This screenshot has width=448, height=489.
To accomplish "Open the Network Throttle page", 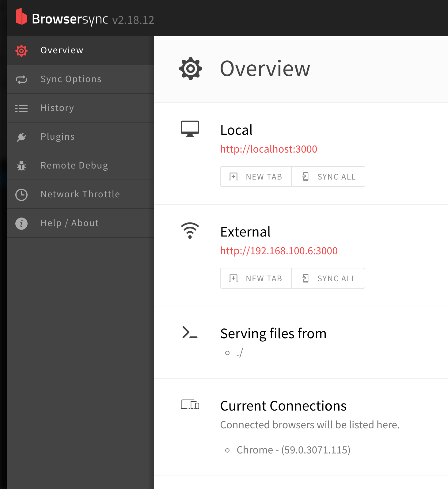I will tap(80, 195).
